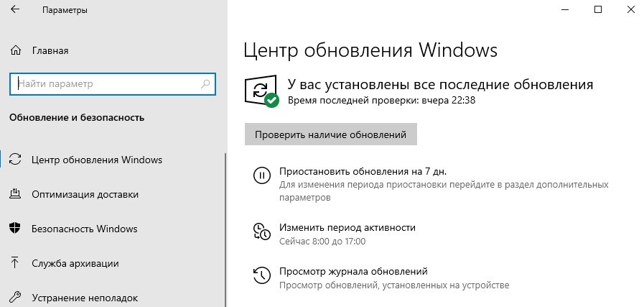Focus the Найти параметр search field
This screenshot has width=644, height=307.
click(x=113, y=84)
